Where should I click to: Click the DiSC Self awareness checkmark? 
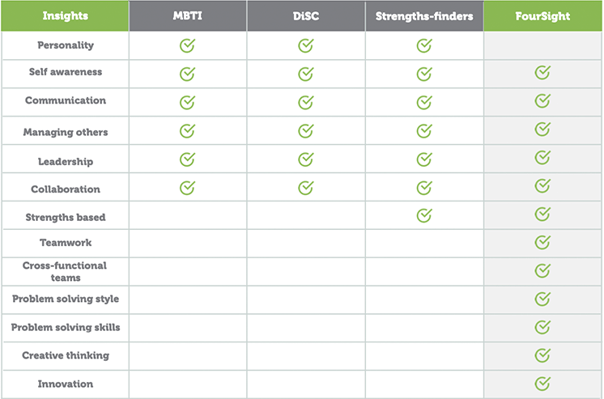(x=305, y=74)
